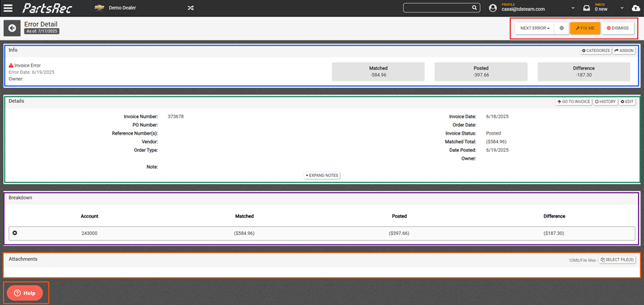
Task: Click Select File(s) for attachments
Action: pos(618,260)
